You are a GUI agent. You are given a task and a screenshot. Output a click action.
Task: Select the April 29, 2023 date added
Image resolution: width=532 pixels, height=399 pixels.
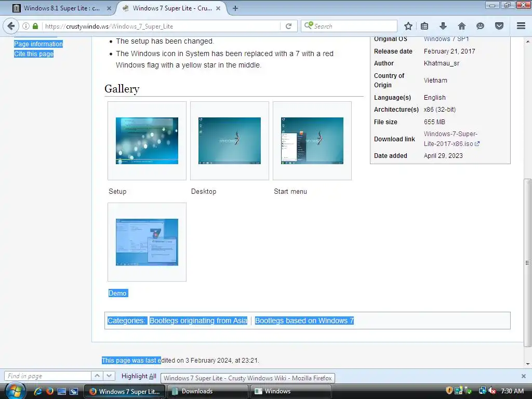point(443,155)
